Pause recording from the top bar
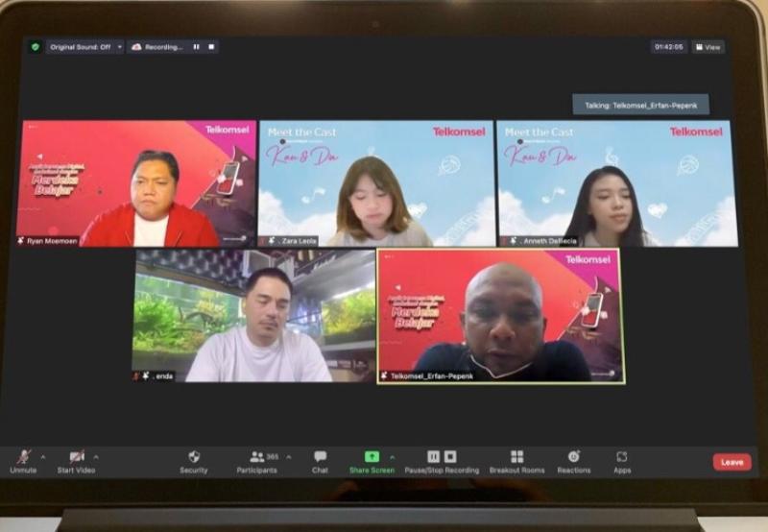 pyautogui.click(x=197, y=46)
